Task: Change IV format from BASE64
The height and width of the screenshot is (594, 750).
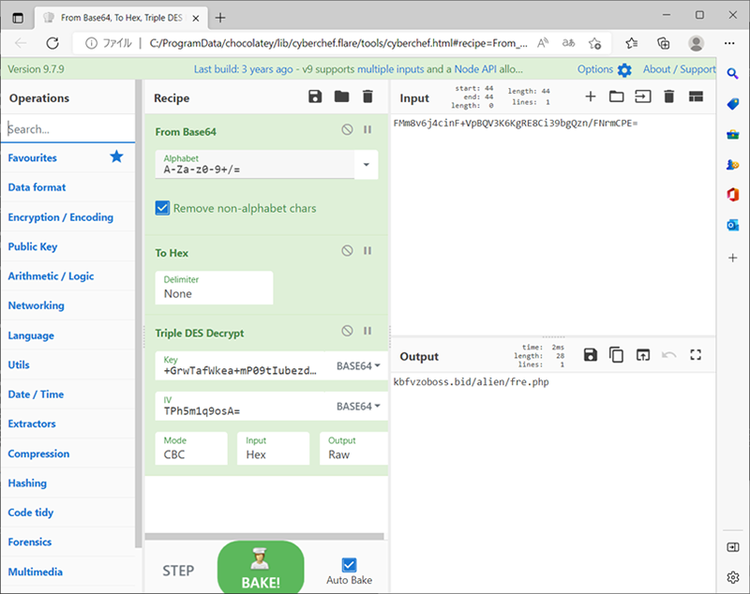Action: pos(358,406)
